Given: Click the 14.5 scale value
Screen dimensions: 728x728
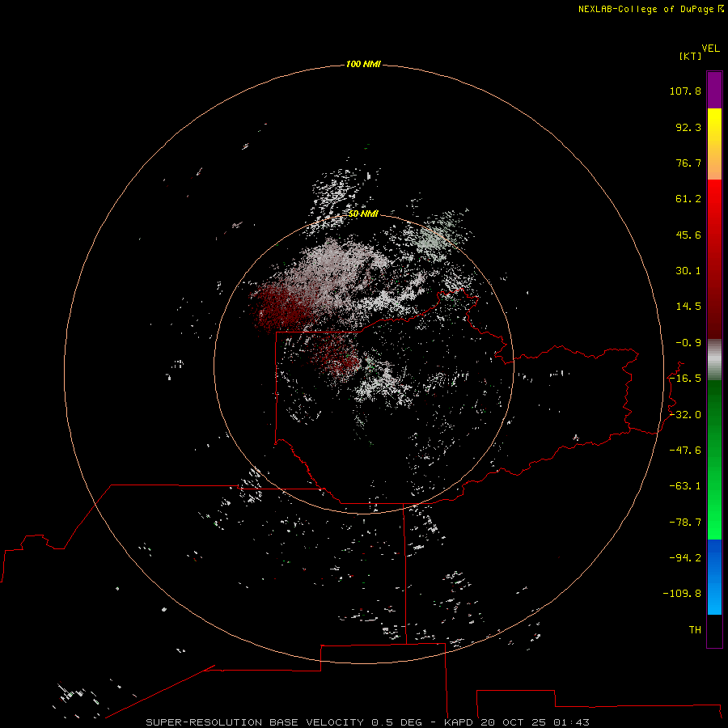Looking at the screenshot, I should [x=688, y=307].
